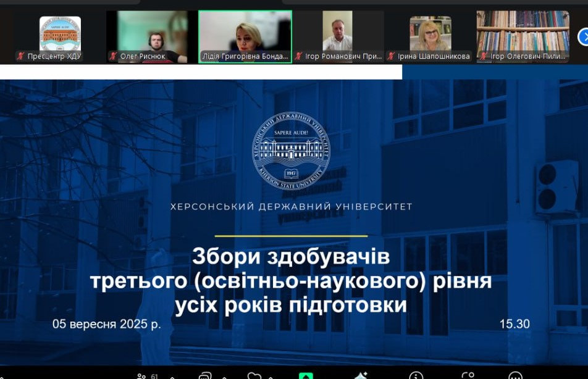Select Ірина Шапошникова's video tile
The width and height of the screenshot is (588, 379).
pos(430,37)
